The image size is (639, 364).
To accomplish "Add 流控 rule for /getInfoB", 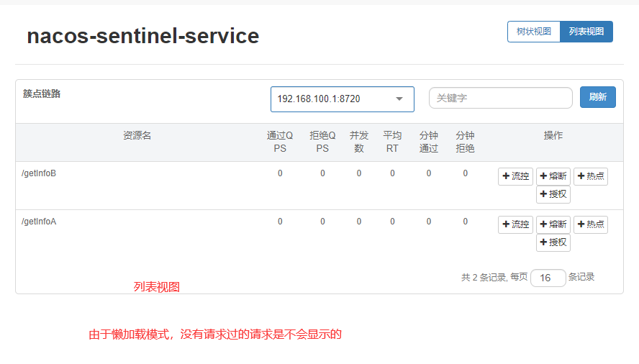I will click(515, 176).
